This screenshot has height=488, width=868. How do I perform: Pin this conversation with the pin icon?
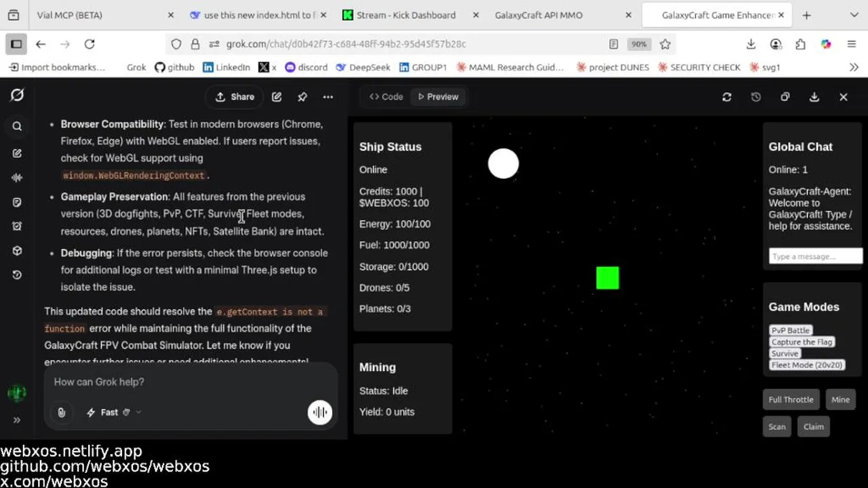[x=302, y=97]
